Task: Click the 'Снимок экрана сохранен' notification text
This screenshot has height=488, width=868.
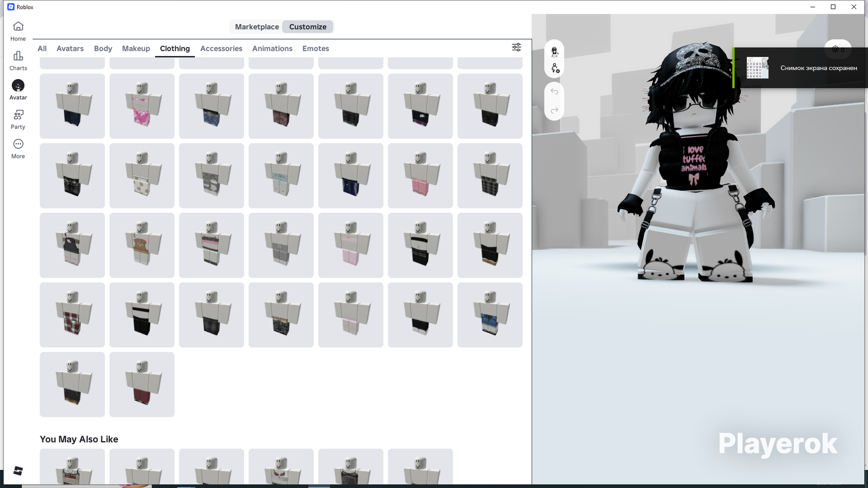Action: (x=819, y=68)
